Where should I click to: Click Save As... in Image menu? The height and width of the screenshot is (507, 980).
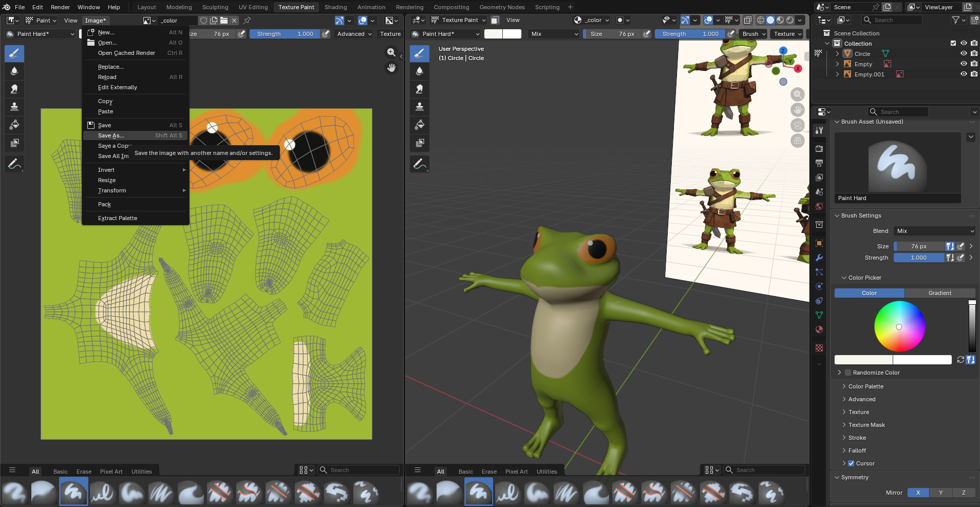[111, 135]
